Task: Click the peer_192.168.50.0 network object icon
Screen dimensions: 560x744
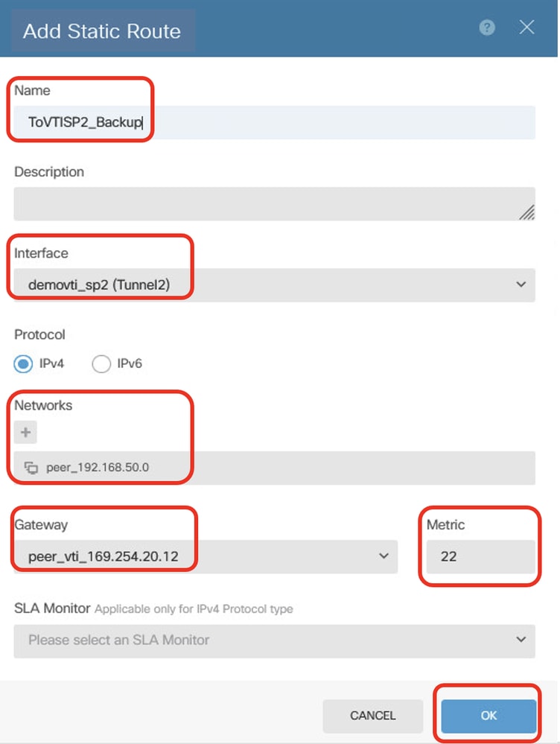Action: point(31,468)
